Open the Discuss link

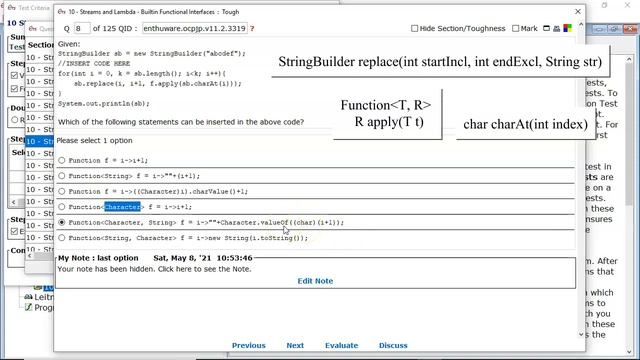click(393, 345)
